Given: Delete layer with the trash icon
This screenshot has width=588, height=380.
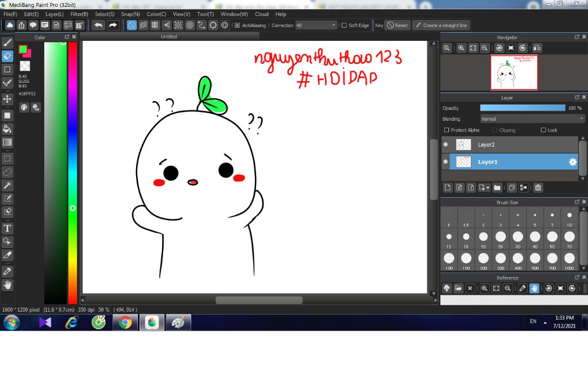Looking at the screenshot, I should 537,187.
